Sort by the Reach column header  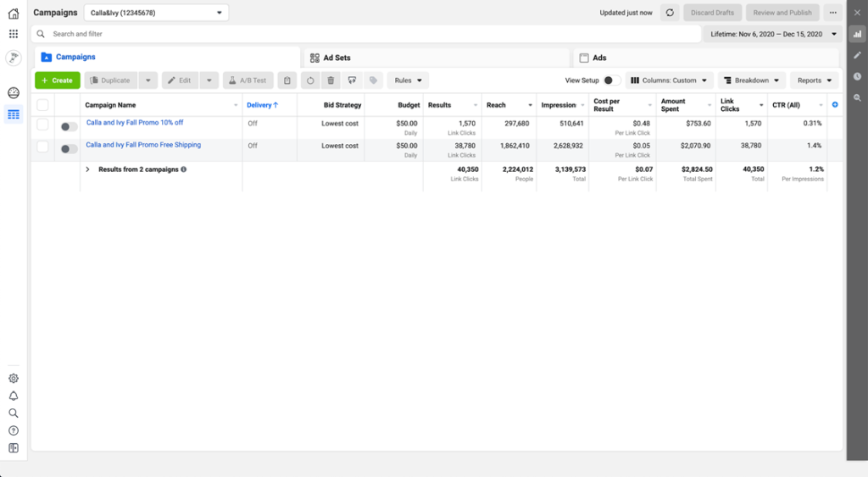pyautogui.click(x=496, y=105)
